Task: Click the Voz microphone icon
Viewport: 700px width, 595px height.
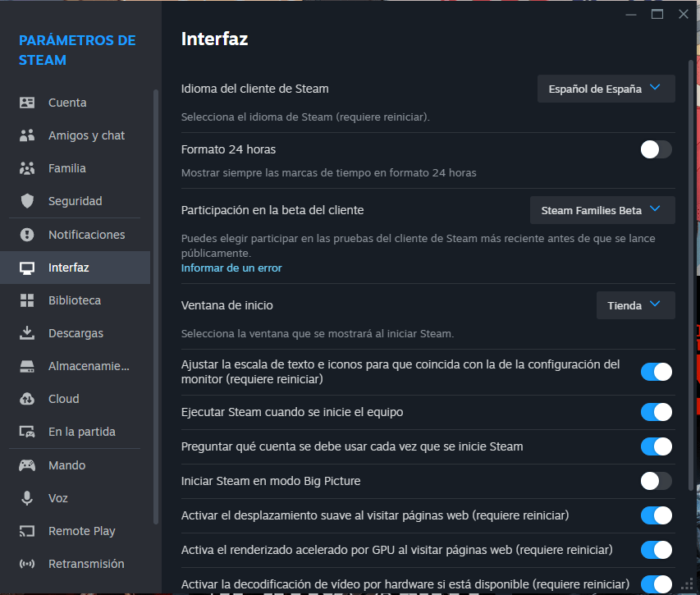Action: coord(27,497)
